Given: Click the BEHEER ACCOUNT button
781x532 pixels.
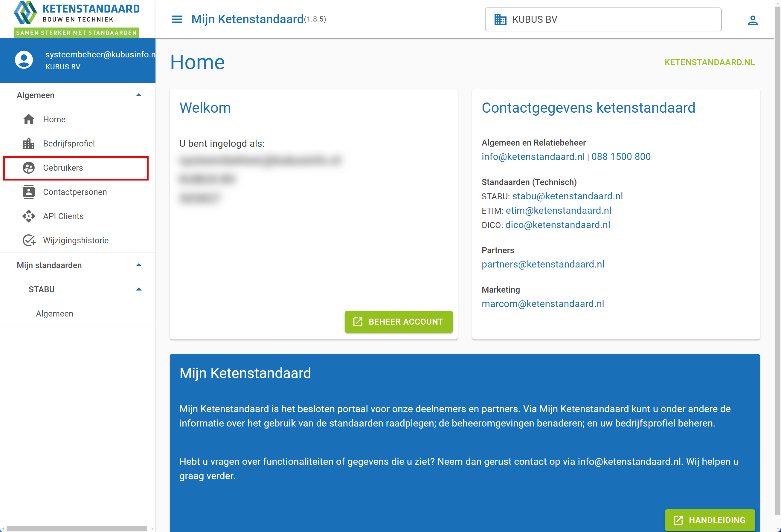Looking at the screenshot, I should 399,322.
